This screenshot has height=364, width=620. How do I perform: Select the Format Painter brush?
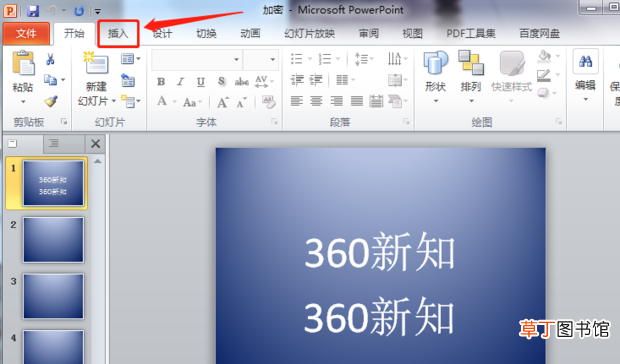click(x=51, y=101)
